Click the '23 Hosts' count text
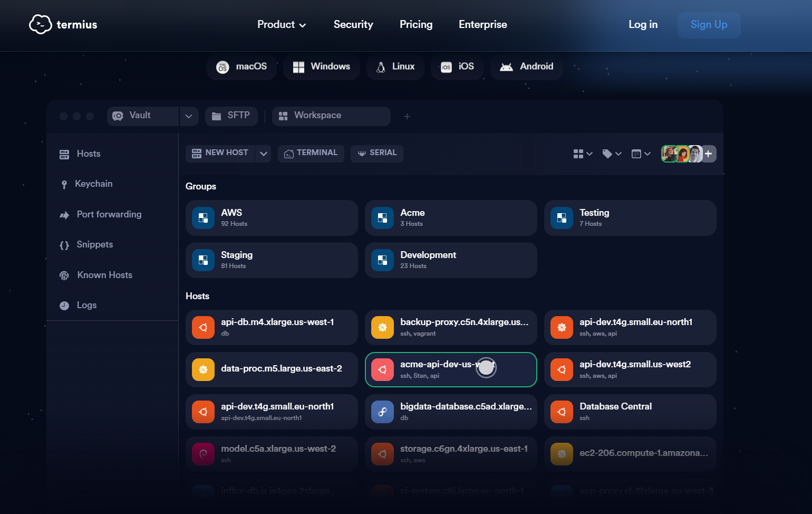 tap(413, 266)
